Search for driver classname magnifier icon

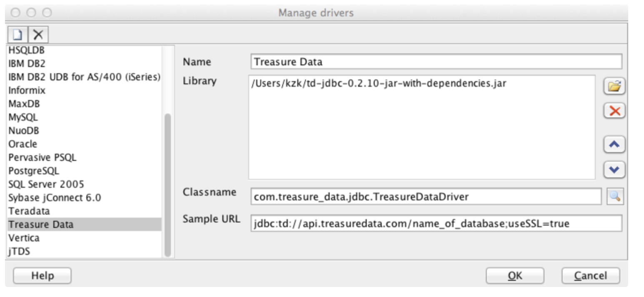pos(615,196)
